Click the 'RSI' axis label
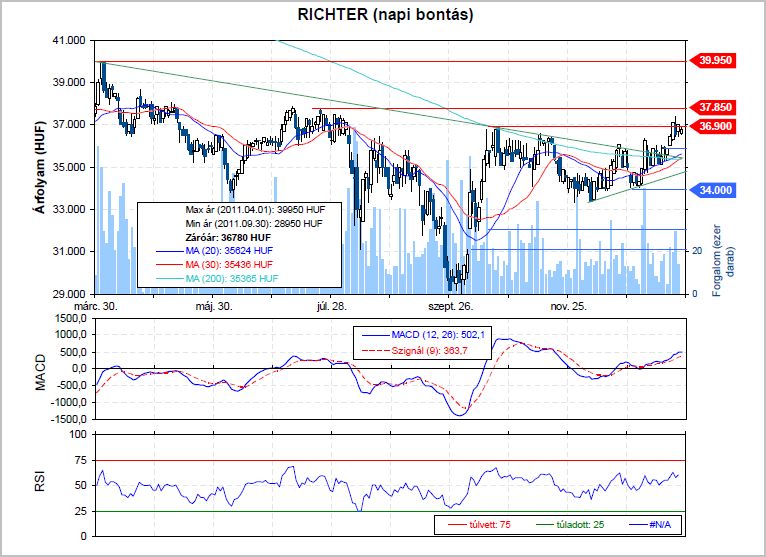The height and width of the screenshot is (557, 766). point(40,480)
